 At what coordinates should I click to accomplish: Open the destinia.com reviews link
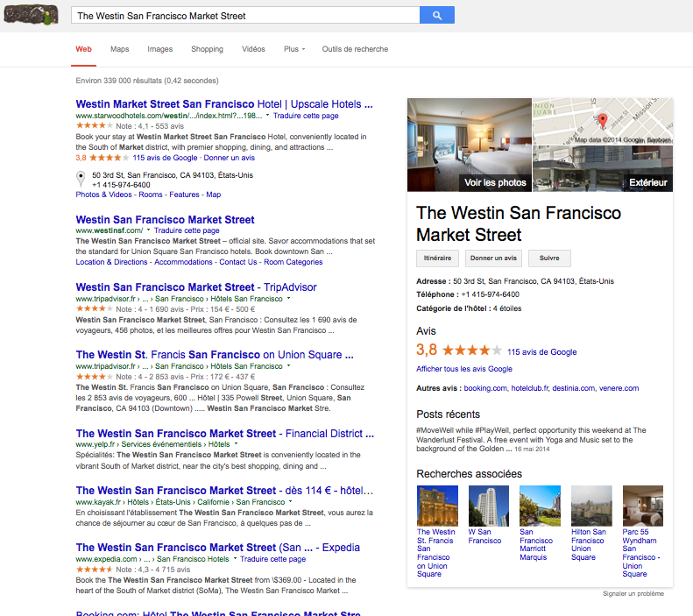574,388
